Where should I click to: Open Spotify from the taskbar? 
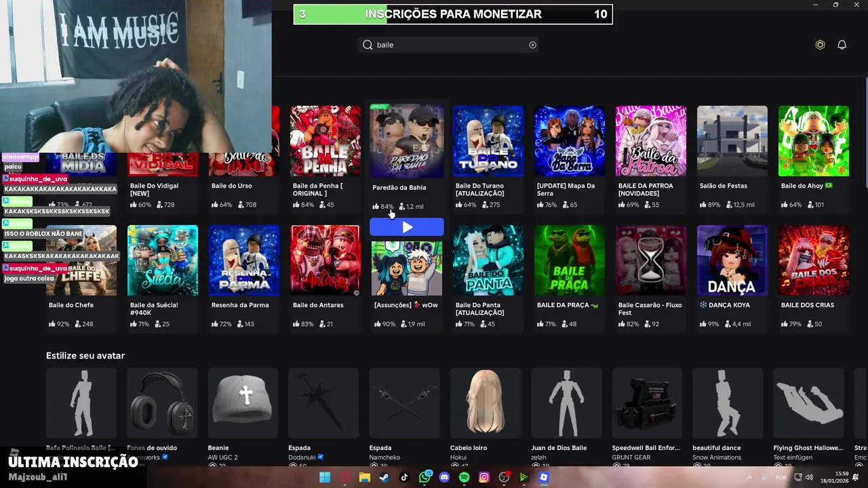coord(464,477)
